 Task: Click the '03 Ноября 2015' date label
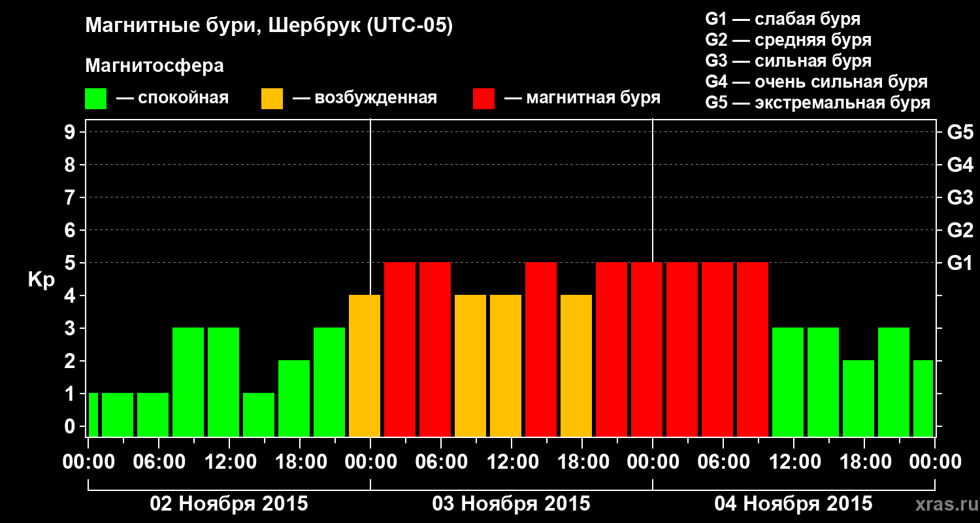(512, 503)
